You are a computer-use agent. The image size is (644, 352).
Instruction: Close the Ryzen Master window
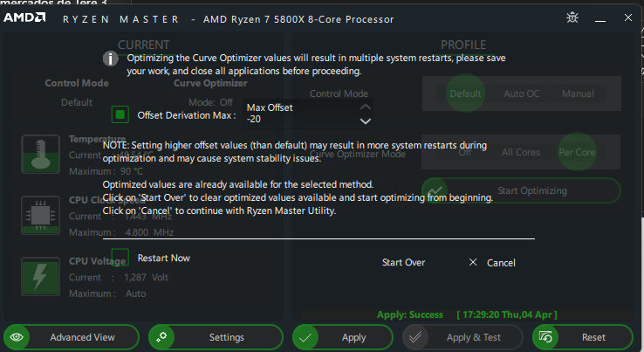(628, 17)
